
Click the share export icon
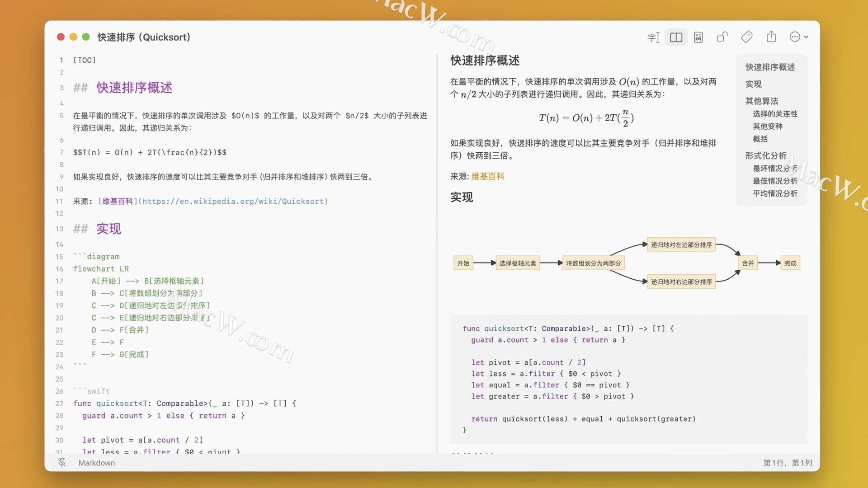(771, 37)
